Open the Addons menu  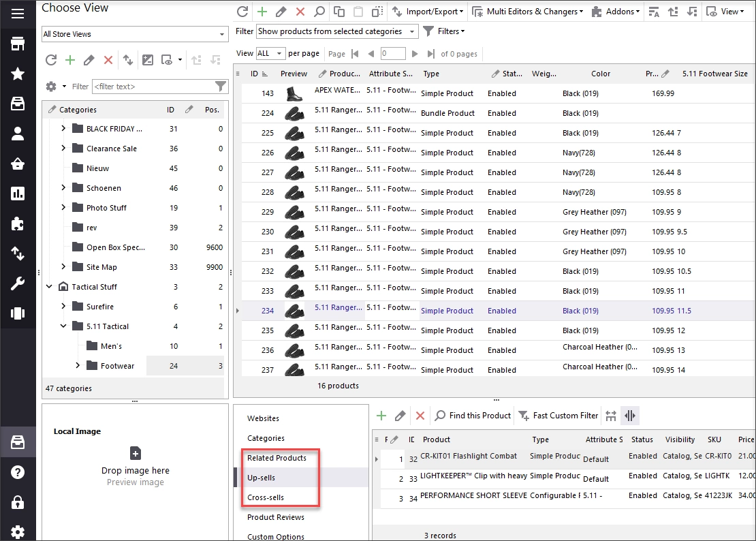[x=616, y=12]
